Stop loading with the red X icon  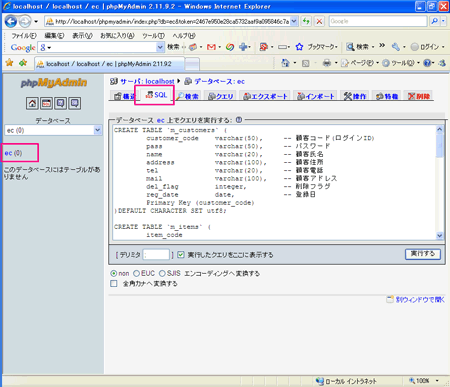(x=319, y=21)
